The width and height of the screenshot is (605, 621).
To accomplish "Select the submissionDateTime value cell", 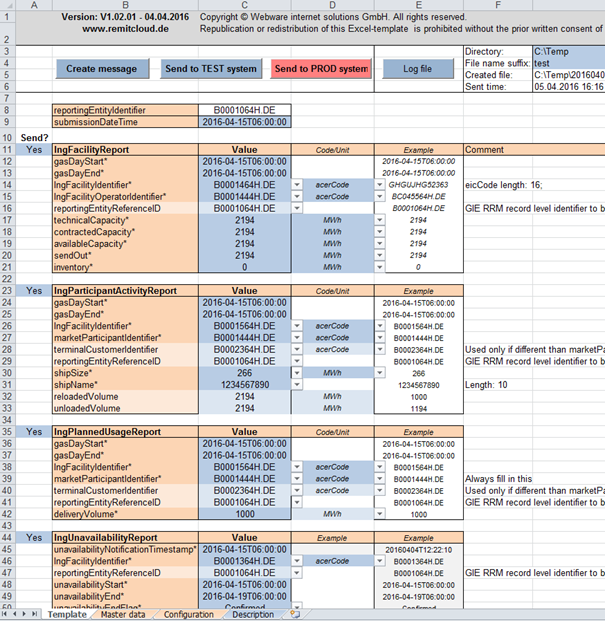I will 245,122.
